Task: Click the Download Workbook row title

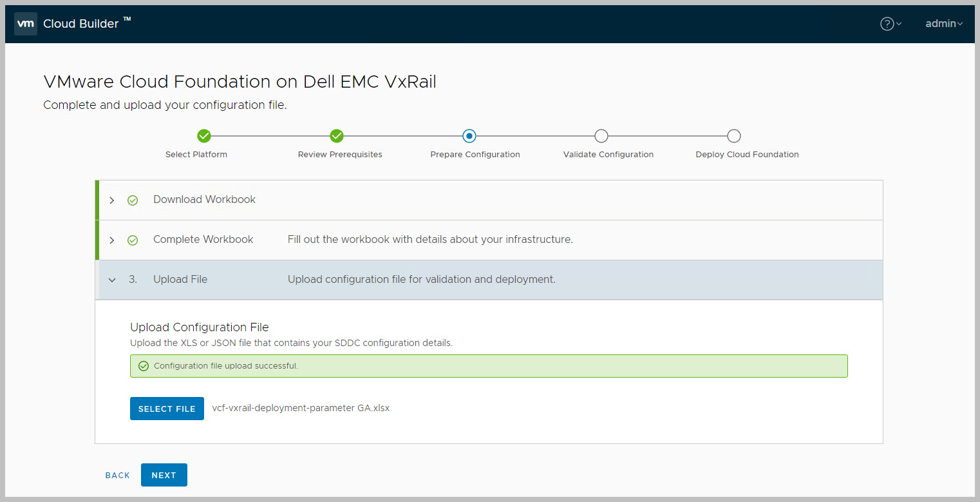Action: click(204, 200)
